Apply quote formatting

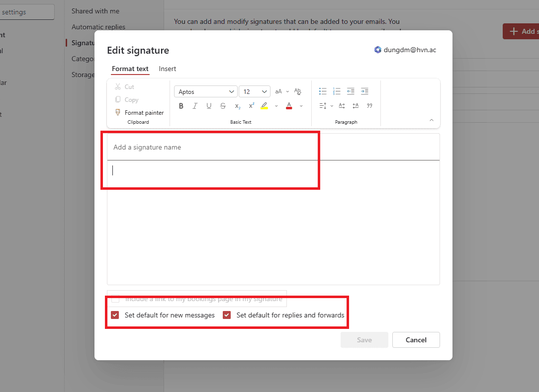point(369,106)
